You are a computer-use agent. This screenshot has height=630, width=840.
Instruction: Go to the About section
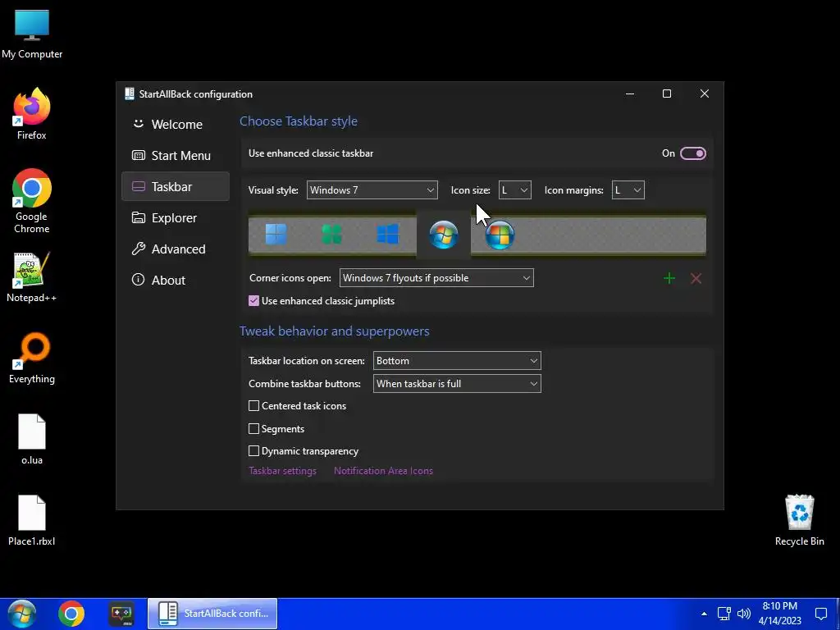pyautogui.click(x=176, y=280)
